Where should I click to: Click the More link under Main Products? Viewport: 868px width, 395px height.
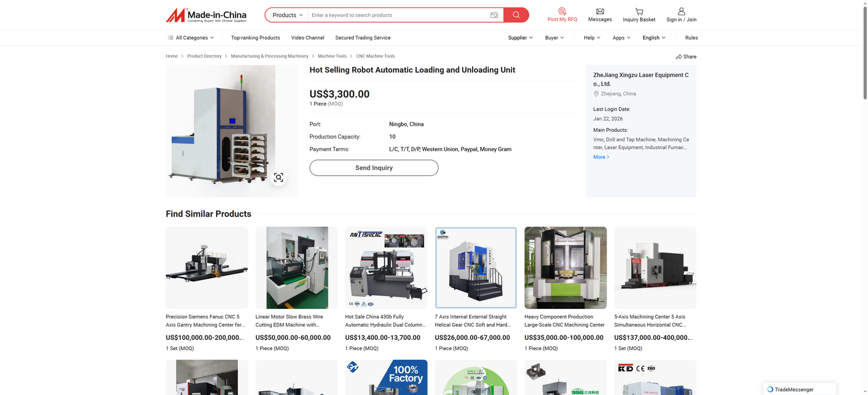tap(601, 157)
